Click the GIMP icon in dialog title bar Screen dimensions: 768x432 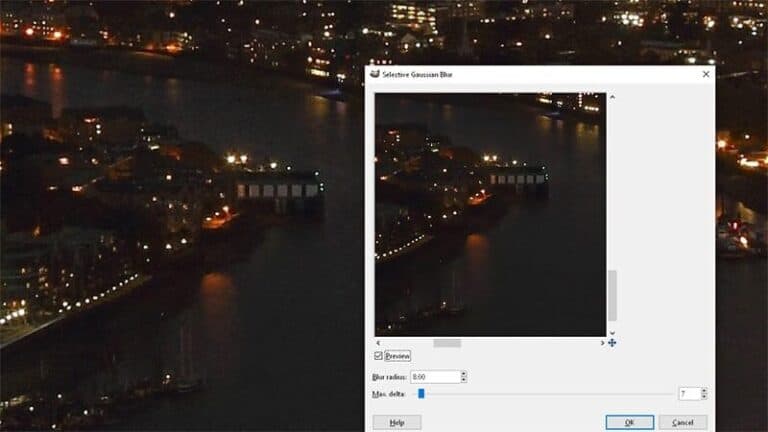tap(375, 74)
